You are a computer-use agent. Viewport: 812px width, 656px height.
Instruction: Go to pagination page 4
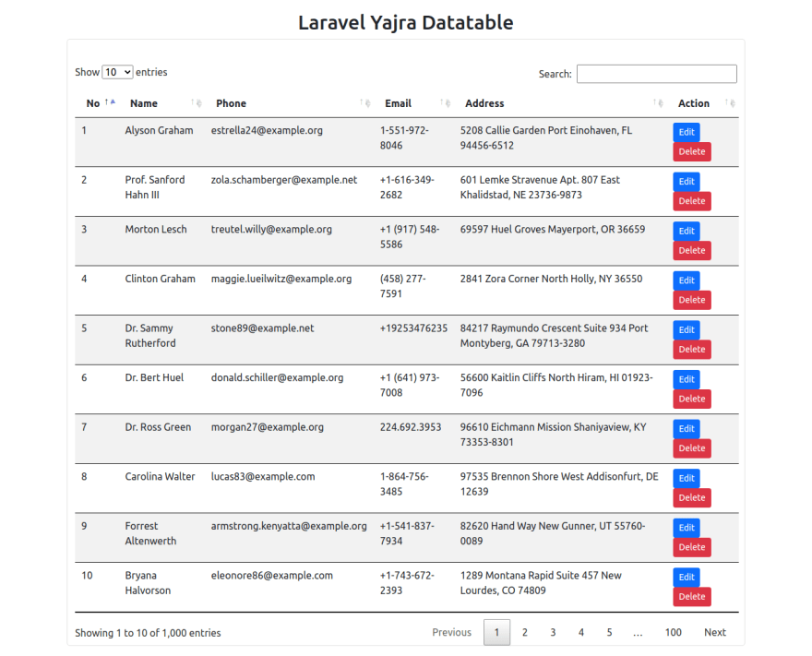[581, 632]
